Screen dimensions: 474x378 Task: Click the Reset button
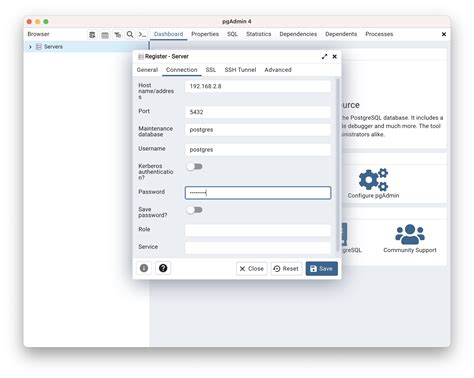[x=286, y=269]
